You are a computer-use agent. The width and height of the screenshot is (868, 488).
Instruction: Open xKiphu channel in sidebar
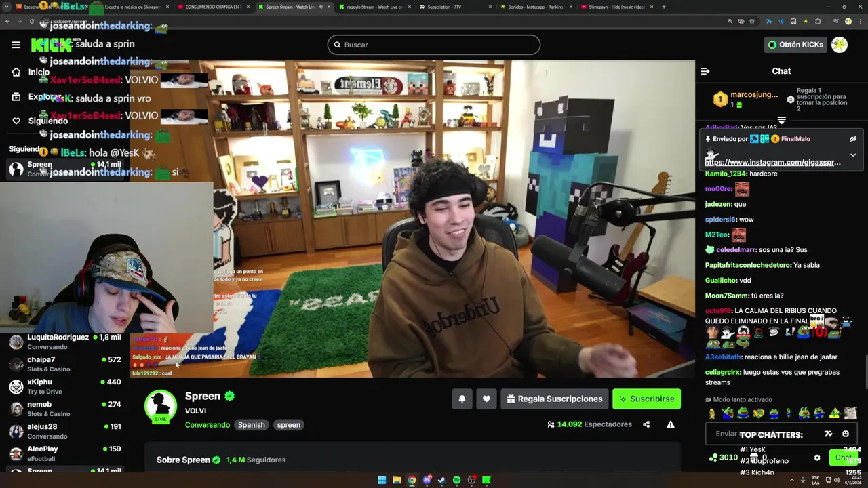pos(65,386)
